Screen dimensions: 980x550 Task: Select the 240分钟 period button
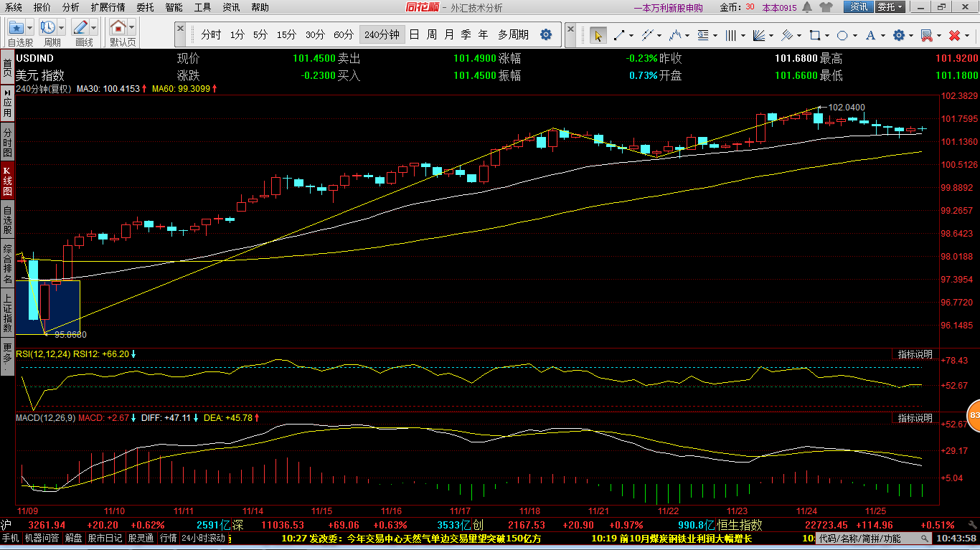tap(382, 34)
